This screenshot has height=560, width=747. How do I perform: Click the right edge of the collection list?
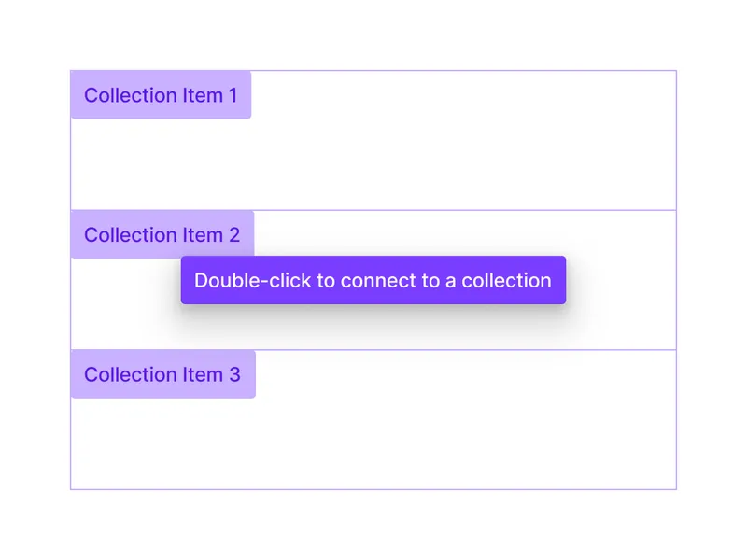(x=676, y=280)
